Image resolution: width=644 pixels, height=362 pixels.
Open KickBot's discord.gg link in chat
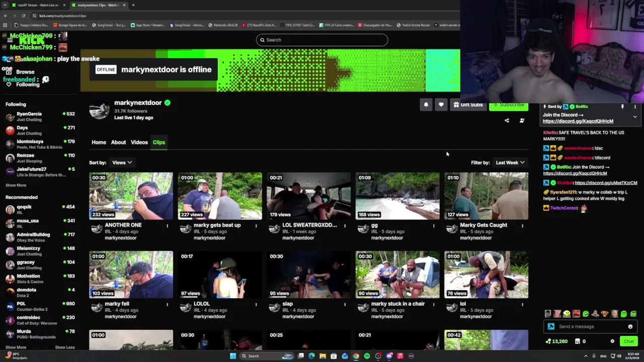(x=606, y=183)
